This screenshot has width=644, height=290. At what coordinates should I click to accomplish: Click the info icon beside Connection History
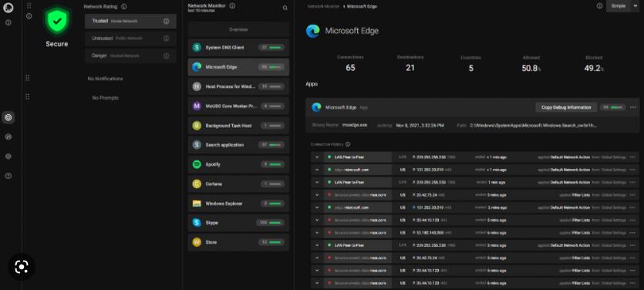tap(348, 144)
